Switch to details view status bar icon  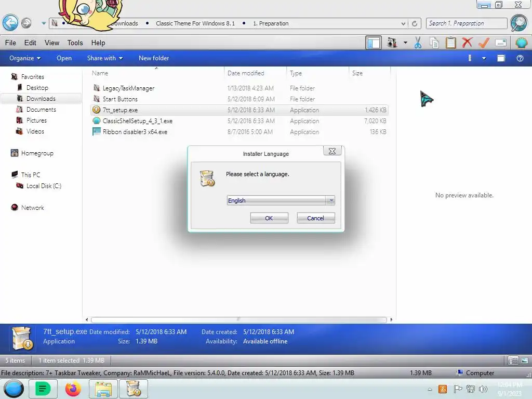coord(513,361)
